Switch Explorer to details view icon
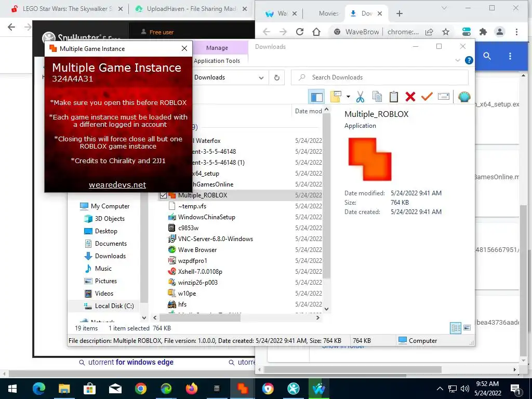 [455, 328]
